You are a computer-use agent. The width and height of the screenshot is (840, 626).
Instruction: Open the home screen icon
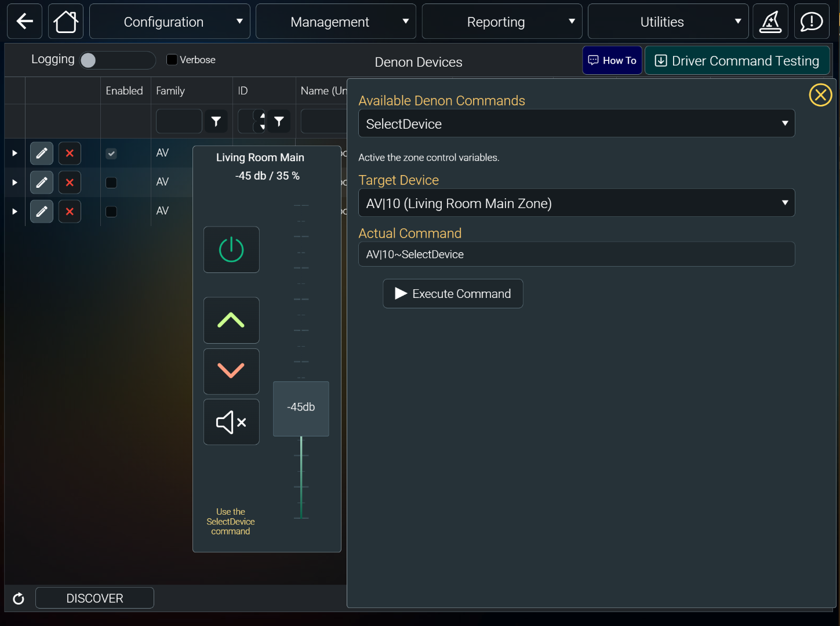click(x=66, y=21)
